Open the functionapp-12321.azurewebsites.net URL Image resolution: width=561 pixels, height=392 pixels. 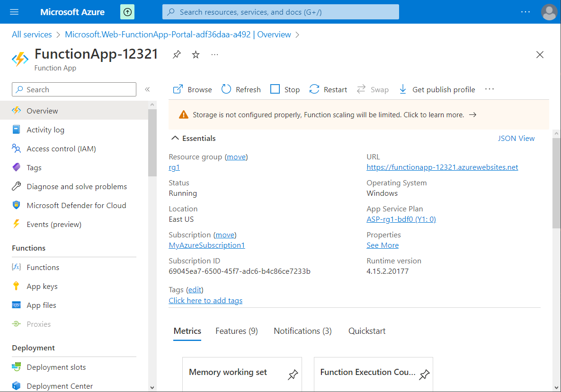(442, 167)
